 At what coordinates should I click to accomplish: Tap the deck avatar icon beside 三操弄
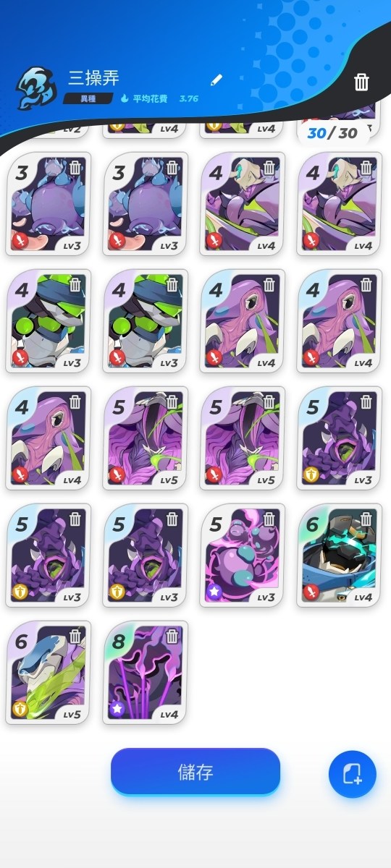(36, 88)
